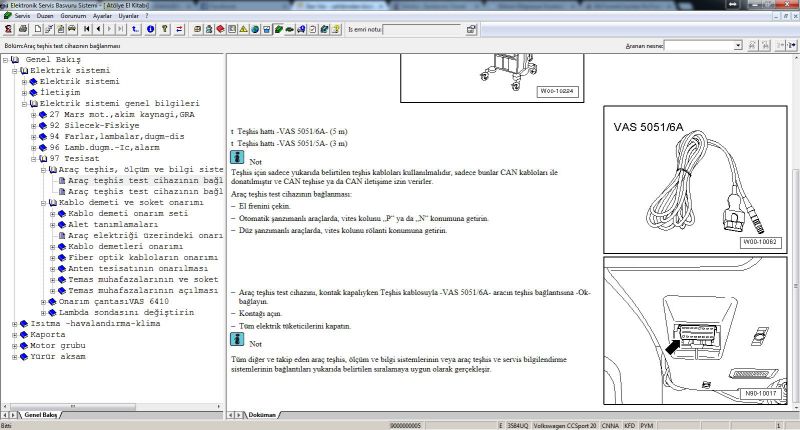Click the 'CNNA' status bar entry

tap(610, 425)
